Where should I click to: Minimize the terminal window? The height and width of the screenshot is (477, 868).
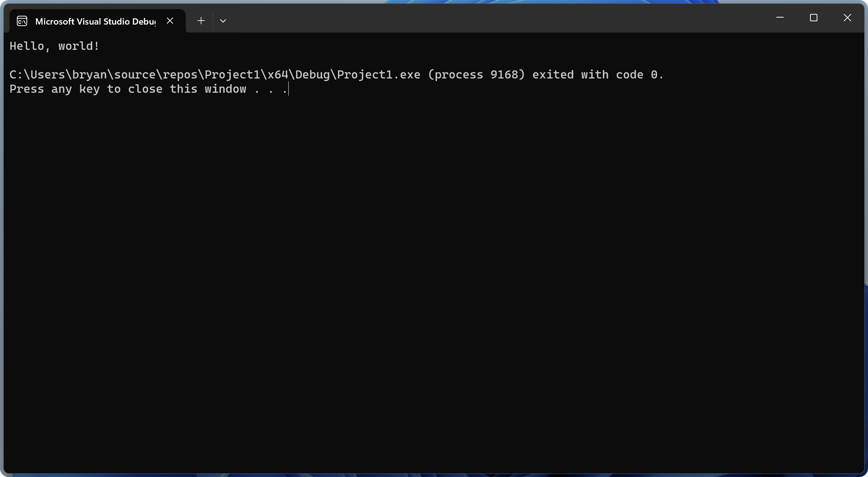(780, 18)
